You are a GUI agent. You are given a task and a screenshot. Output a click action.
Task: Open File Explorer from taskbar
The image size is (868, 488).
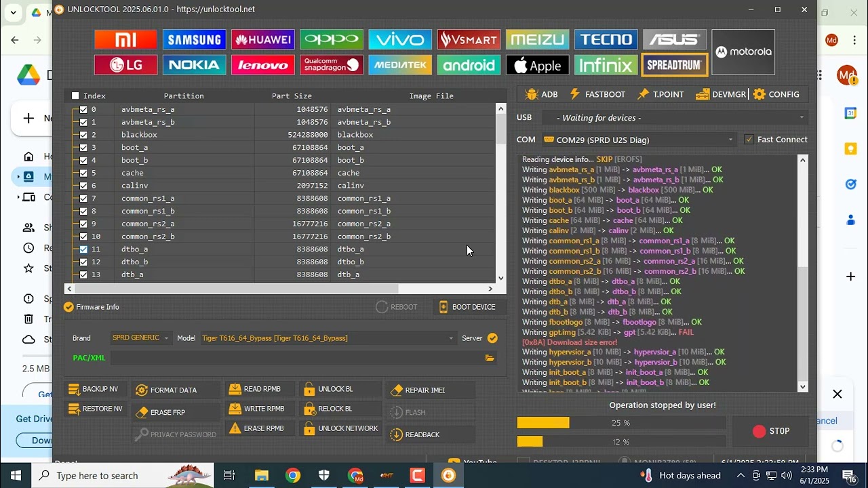coord(261,476)
